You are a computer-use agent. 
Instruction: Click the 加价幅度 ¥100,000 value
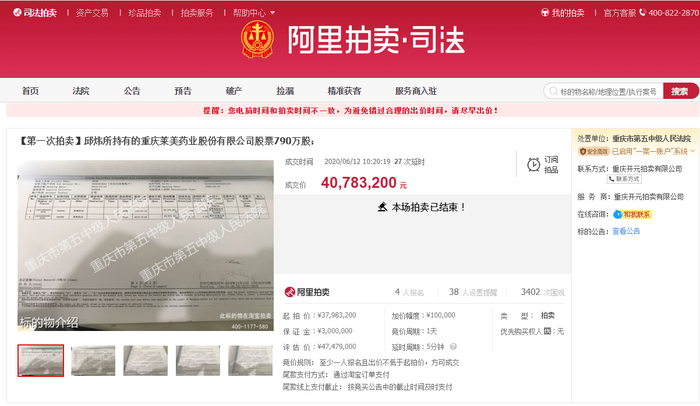point(441,315)
